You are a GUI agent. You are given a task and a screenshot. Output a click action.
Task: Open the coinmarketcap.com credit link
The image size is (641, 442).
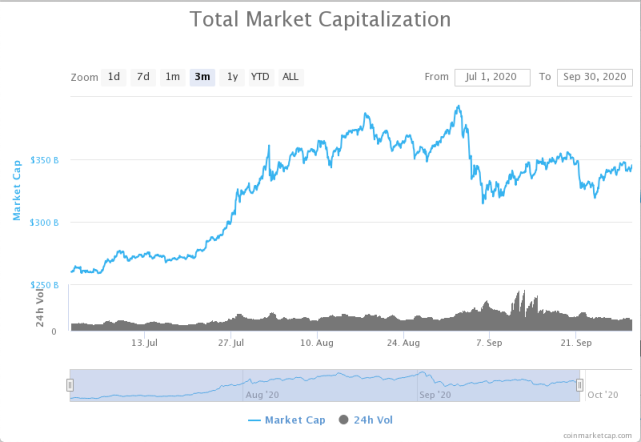coord(598,435)
